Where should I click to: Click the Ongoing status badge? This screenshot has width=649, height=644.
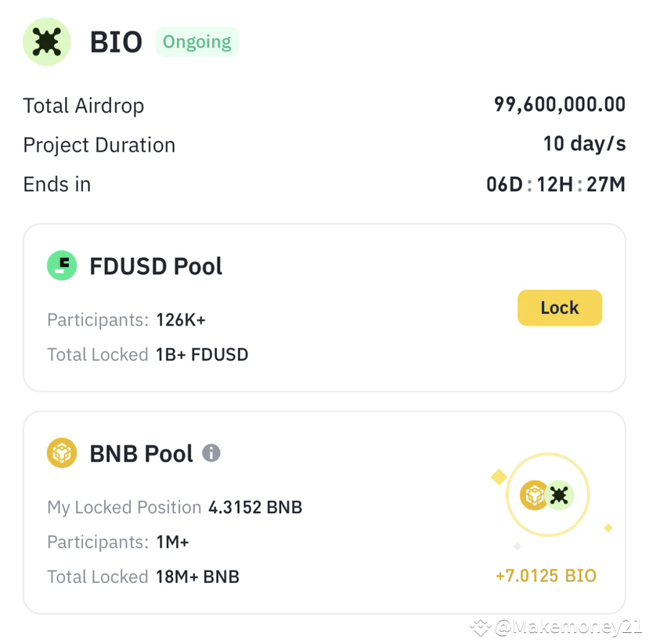(x=197, y=41)
